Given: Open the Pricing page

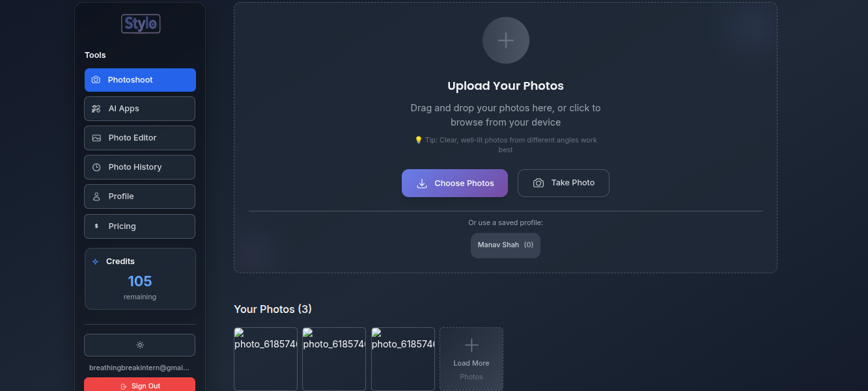Looking at the screenshot, I should point(139,226).
